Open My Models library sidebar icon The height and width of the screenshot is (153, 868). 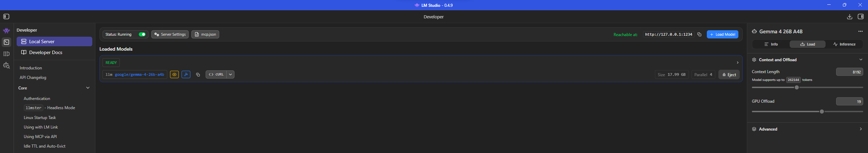coord(6,54)
